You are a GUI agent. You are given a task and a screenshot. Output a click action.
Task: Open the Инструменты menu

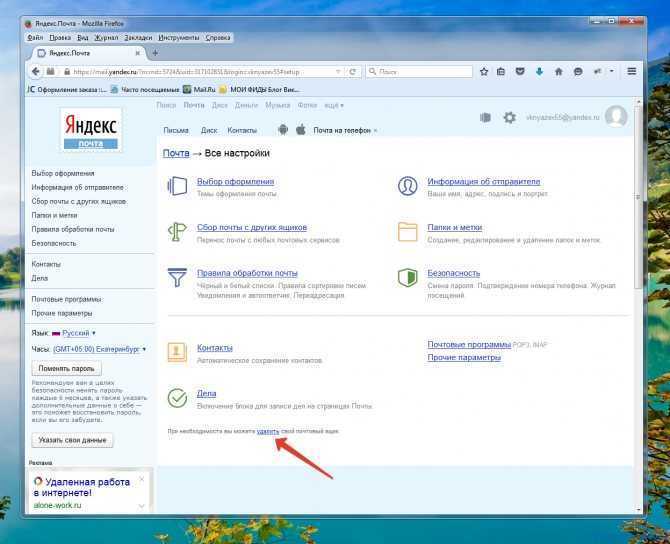[179, 38]
